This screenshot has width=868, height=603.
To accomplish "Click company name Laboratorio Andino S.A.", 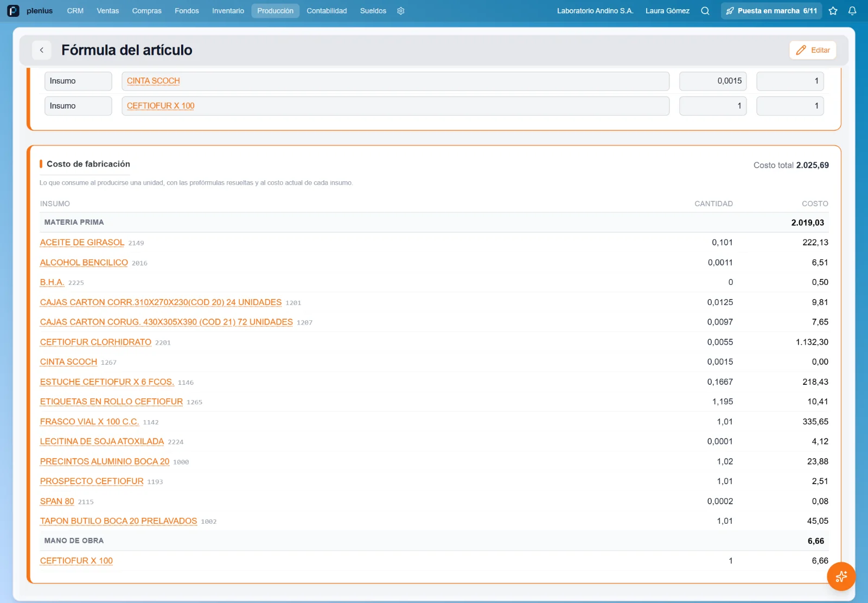I will tap(595, 11).
